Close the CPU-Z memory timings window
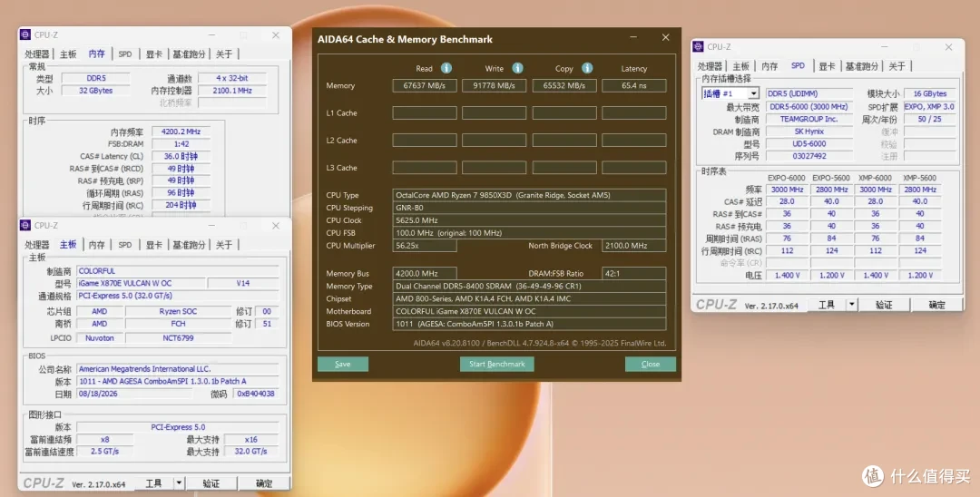The width and height of the screenshot is (980, 497). tap(276, 35)
